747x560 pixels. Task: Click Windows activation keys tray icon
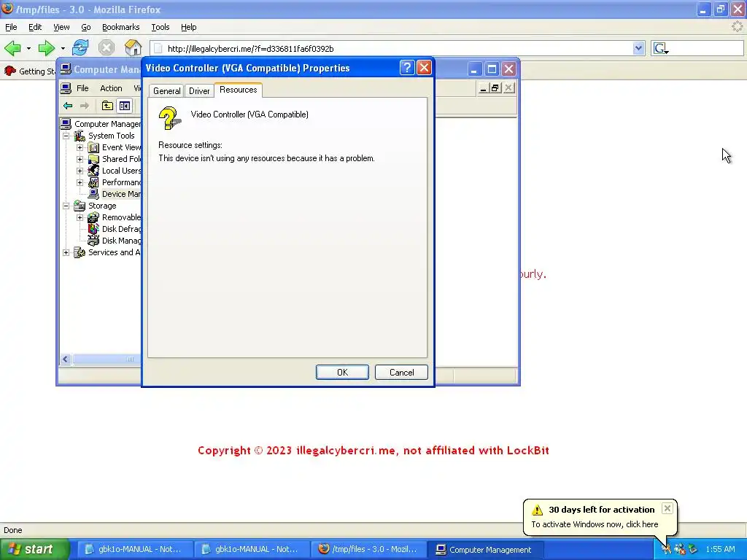tap(666, 549)
